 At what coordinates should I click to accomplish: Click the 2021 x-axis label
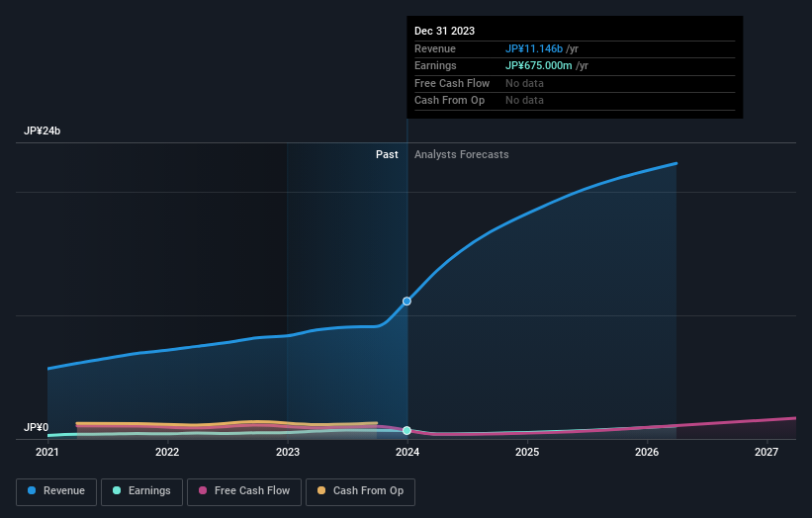click(x=47, y=453)
